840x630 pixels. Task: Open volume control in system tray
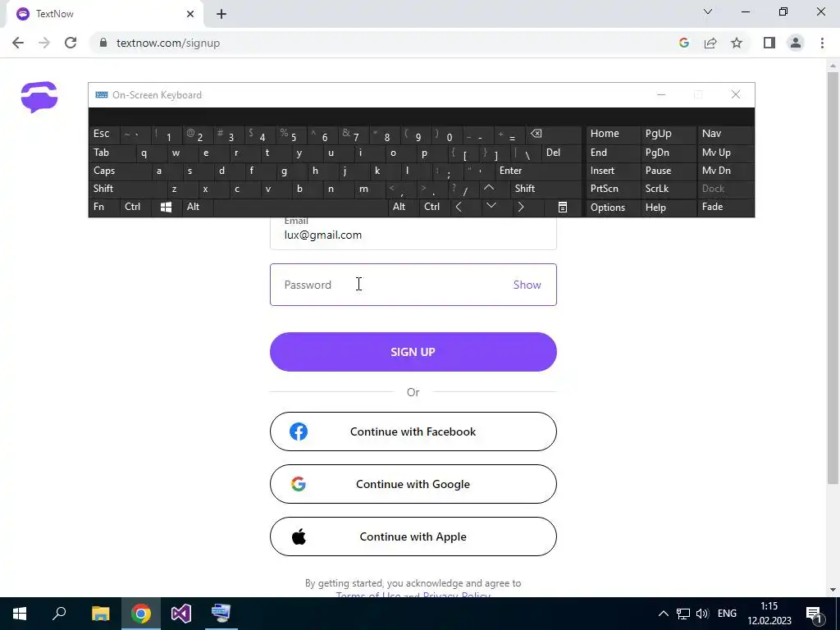(x=702, y=614)
